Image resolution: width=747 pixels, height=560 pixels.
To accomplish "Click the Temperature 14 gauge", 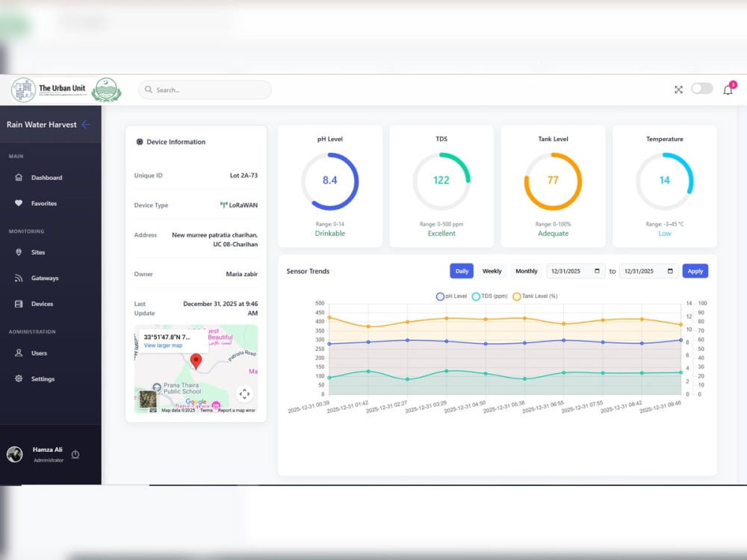I will coord(665,181).
